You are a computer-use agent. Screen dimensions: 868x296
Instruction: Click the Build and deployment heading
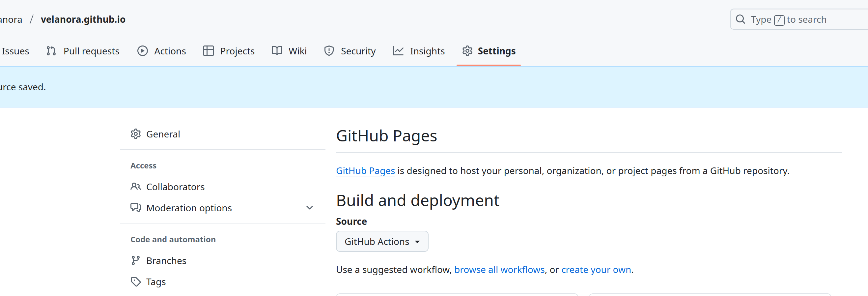(x=417, y=200)
